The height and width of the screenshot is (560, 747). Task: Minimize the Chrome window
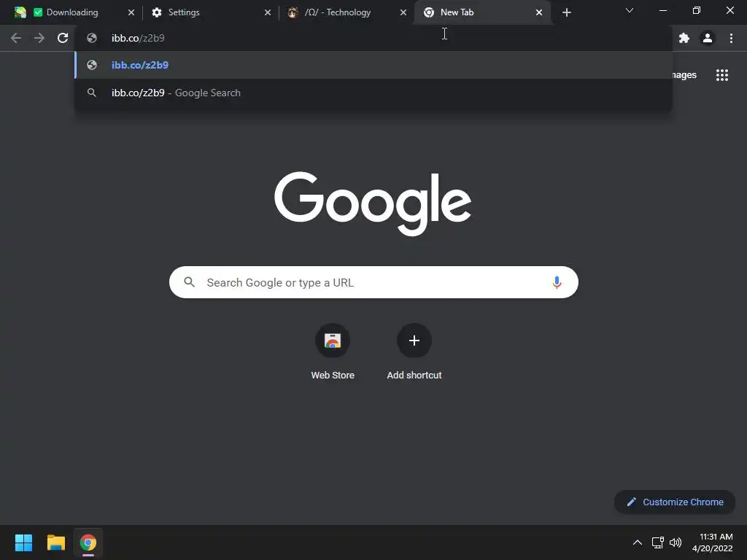(662, 10)
